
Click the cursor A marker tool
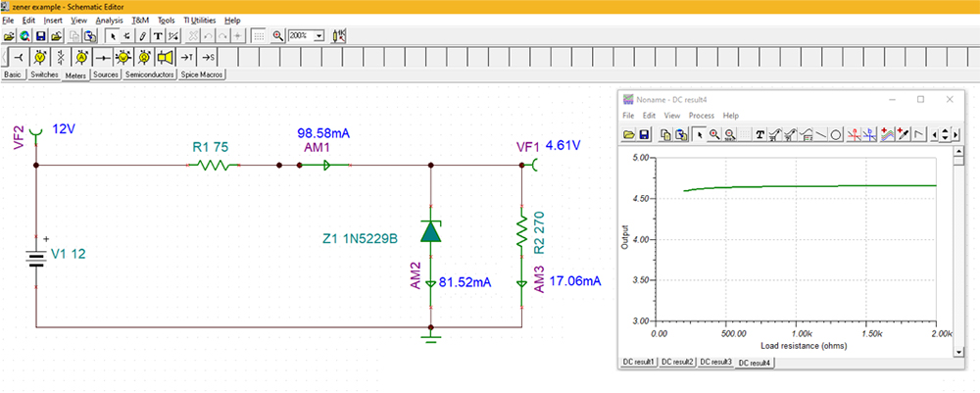[854, 133]
